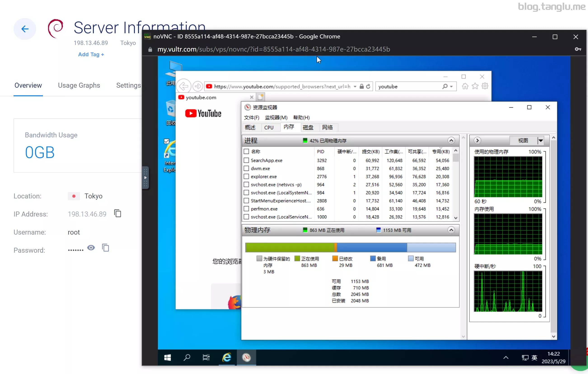
Task: Open IE settings gear icon
Action: tap(485, 86)
